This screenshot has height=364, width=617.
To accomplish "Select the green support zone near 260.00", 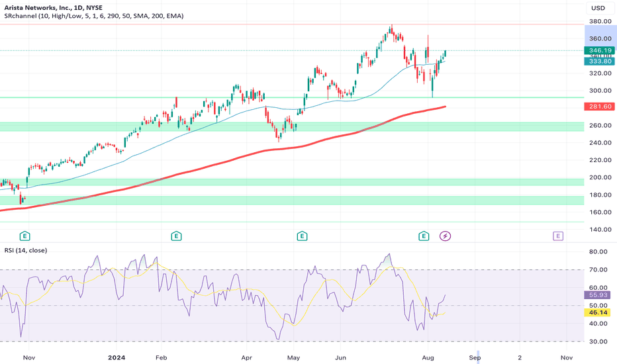I will pyautogui.click(x=292, y=126).
